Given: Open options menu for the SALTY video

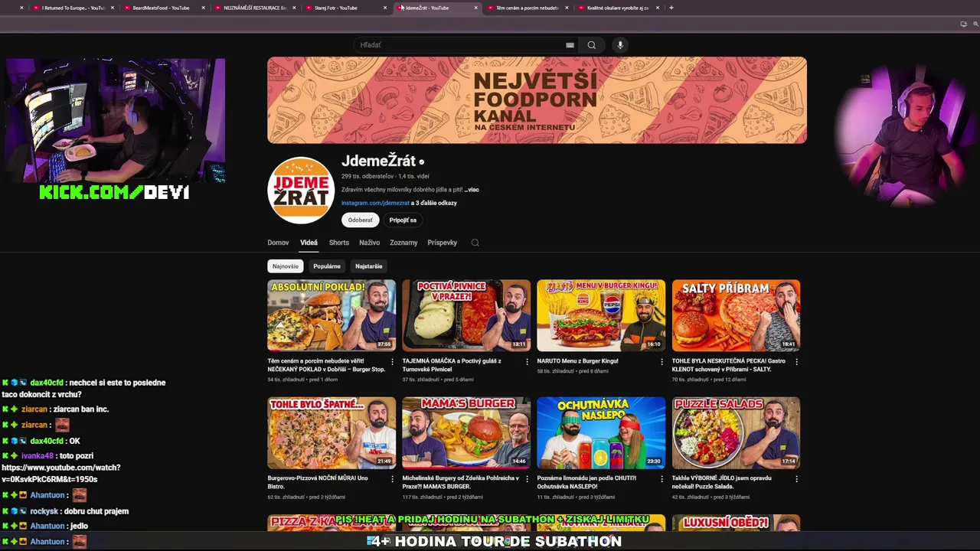Looking at the screenshot, I should coord(797,361).
